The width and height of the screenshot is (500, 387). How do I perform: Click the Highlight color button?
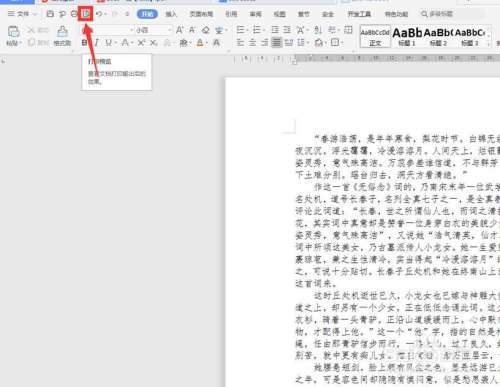click(x=183, y=43)
